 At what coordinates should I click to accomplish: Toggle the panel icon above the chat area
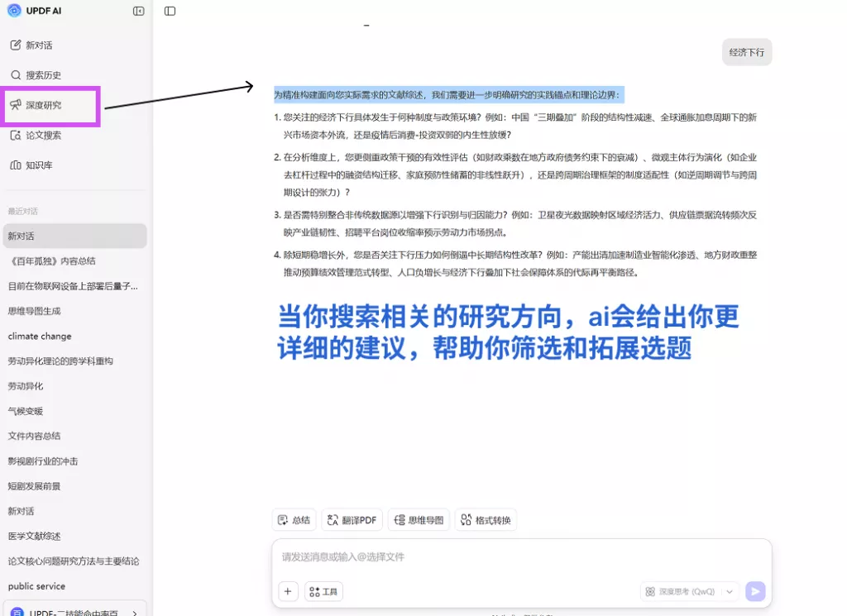(170, 11)
